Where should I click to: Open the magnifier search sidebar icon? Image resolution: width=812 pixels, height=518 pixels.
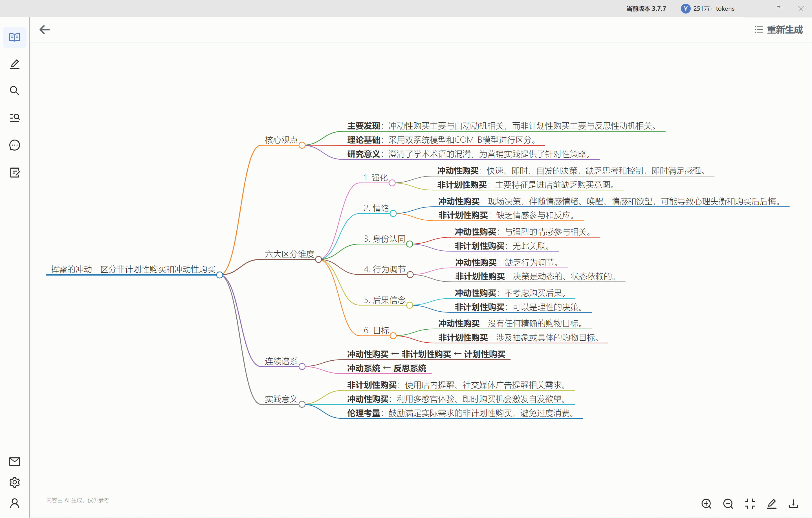[14, 91]
